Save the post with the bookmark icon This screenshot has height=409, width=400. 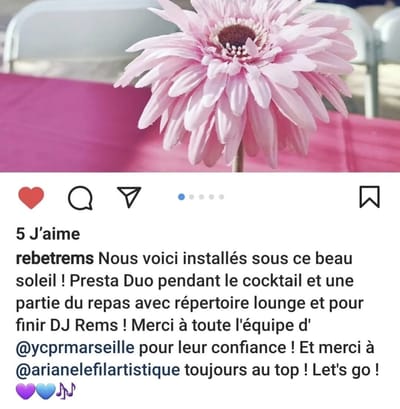point(369,197)
